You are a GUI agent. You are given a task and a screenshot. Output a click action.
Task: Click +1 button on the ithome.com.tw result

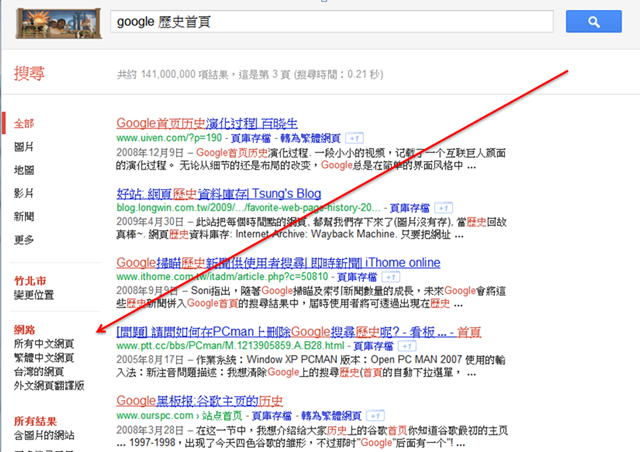point(391,277)
